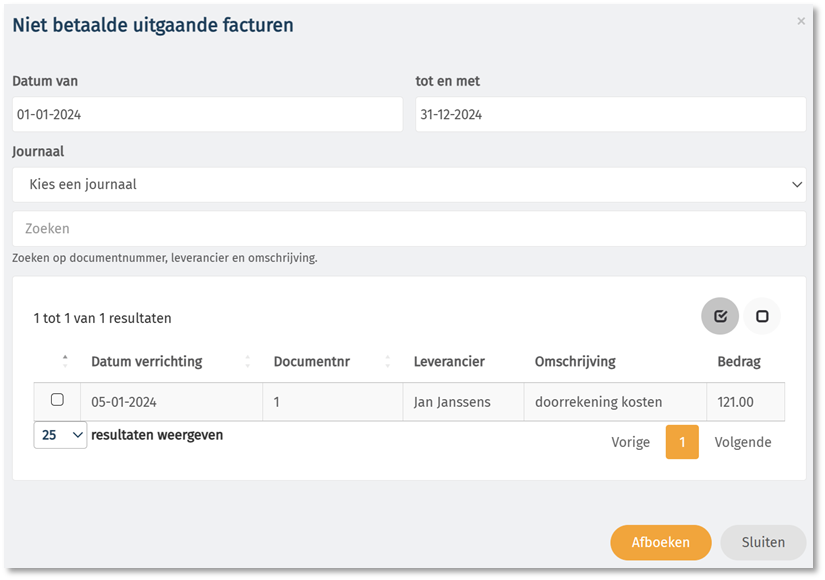Click the journaal dropdown chevron arrow
Viewport: 825px width, 580px height.
(x=797, y=185)
